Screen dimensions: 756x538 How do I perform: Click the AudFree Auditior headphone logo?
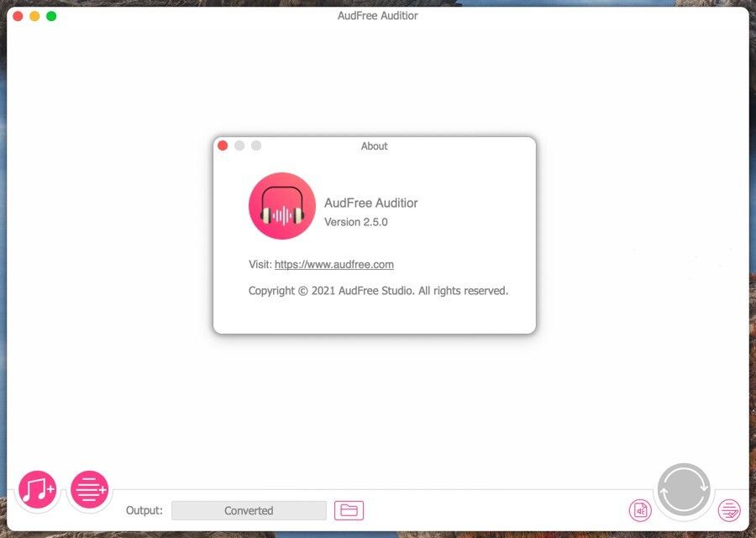282,206
